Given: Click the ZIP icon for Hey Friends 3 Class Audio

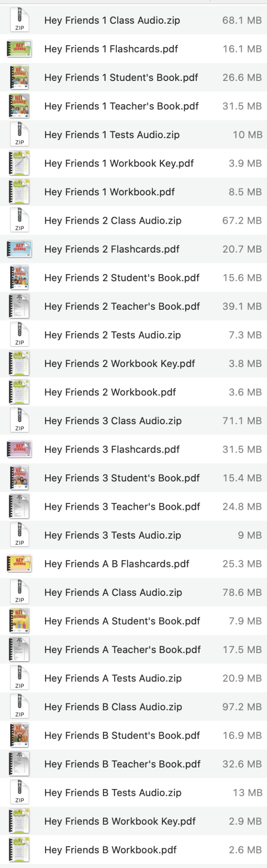Looking at the screenshot, I should 20,420.
